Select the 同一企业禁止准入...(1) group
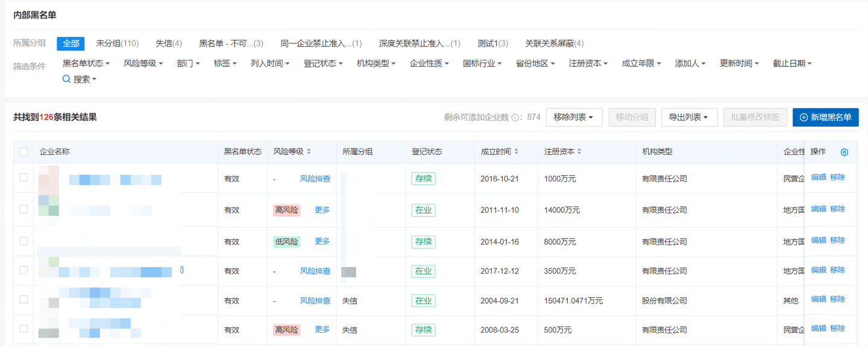Screen dimensions: 868x346 point(321,43)
